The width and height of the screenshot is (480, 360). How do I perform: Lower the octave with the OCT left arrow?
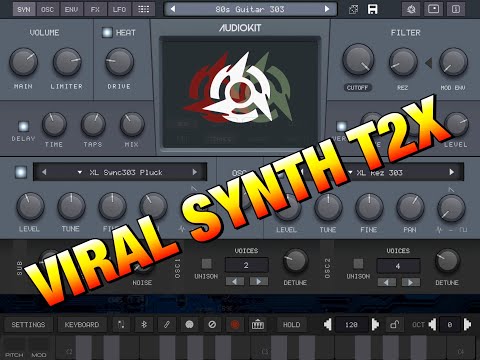click(432, 324)
